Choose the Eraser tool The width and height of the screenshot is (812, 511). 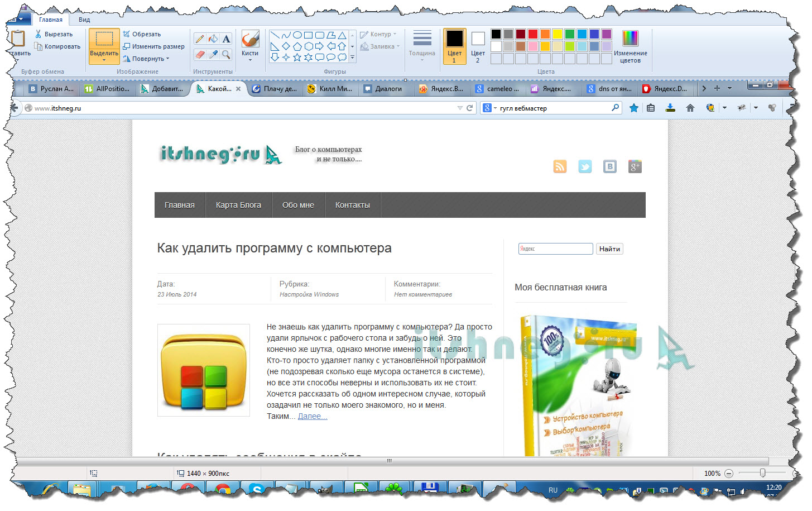[x=199, y=54]
